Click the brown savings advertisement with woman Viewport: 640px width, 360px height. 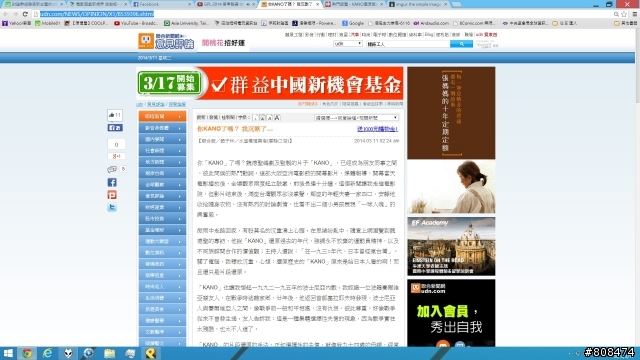pyautogui.click(x=451, y=140)
